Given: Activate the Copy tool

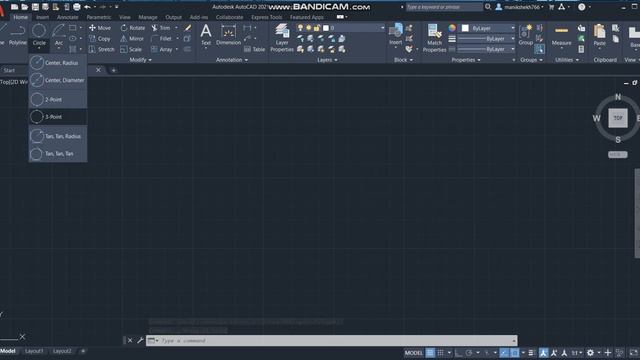Looking at the screenshot, I should (100, 38).
